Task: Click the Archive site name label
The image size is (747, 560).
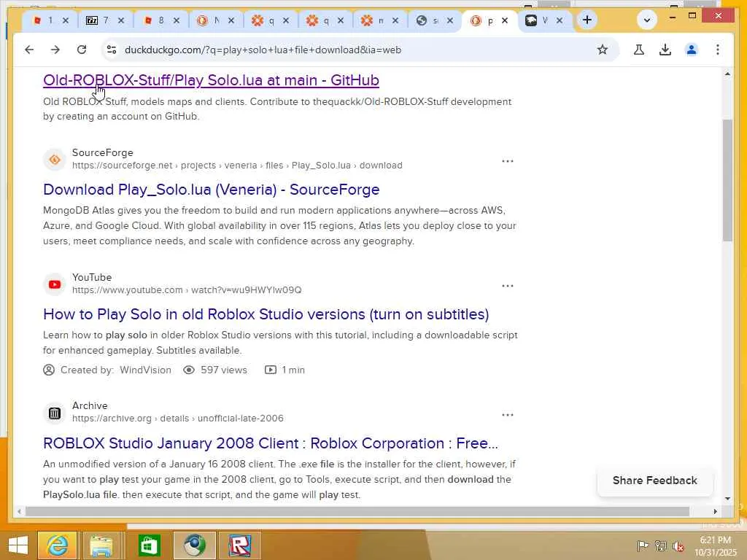Action: [x=90, y=405]
